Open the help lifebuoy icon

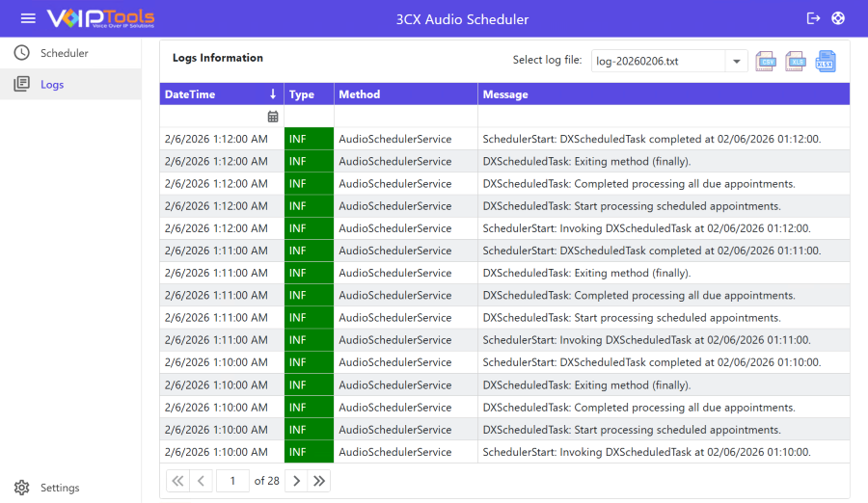[838, 18]
